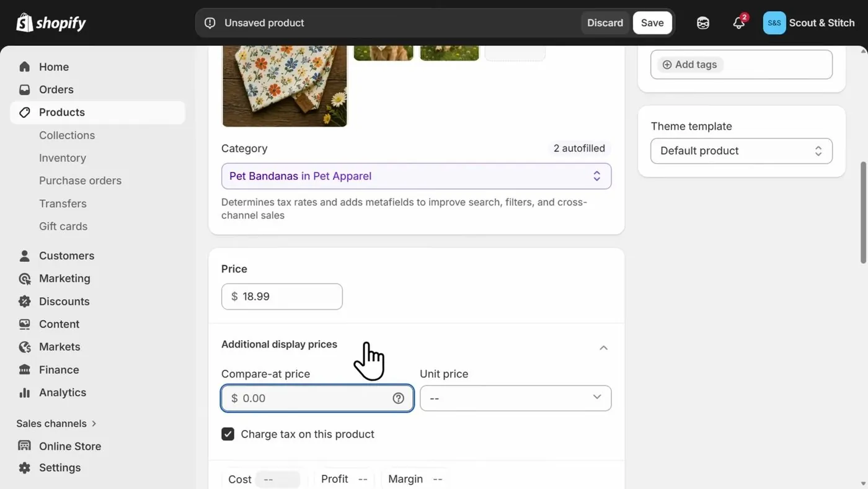
Task: Open the Unit price dropdown
Action: point(516,398)
